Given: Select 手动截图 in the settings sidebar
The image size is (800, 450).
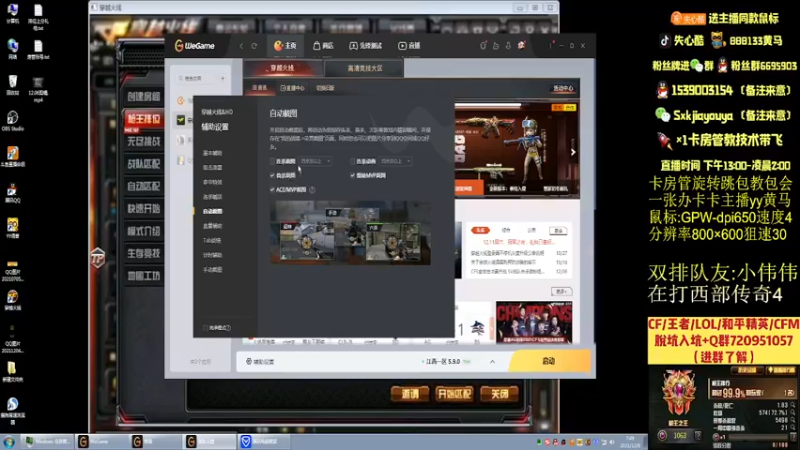Looking at the screenshot, I should pyautogui.click(x=212, y=269).
